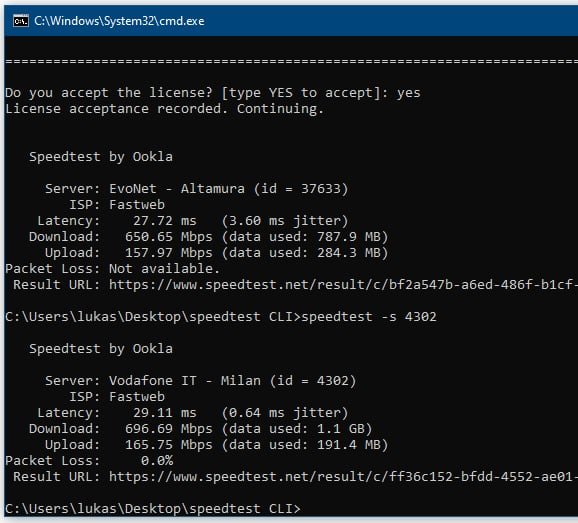Click the Latency 29.11 ms value
The image size is (578, 523).
tap(165, 413)
